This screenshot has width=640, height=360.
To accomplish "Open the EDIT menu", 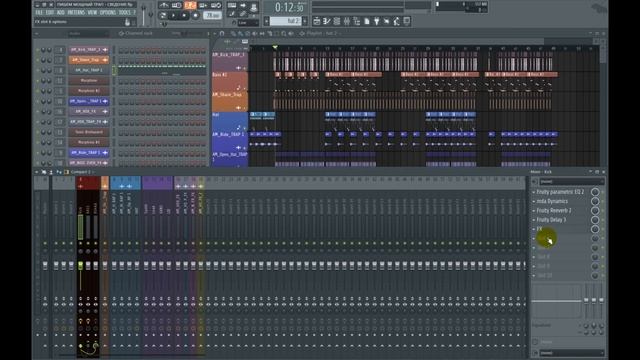I will point(50,13).
